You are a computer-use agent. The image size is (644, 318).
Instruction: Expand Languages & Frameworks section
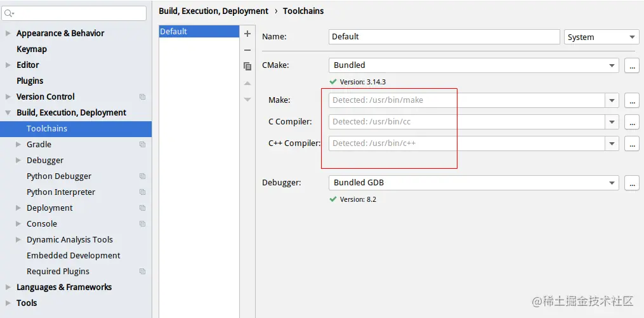(8, 287)
